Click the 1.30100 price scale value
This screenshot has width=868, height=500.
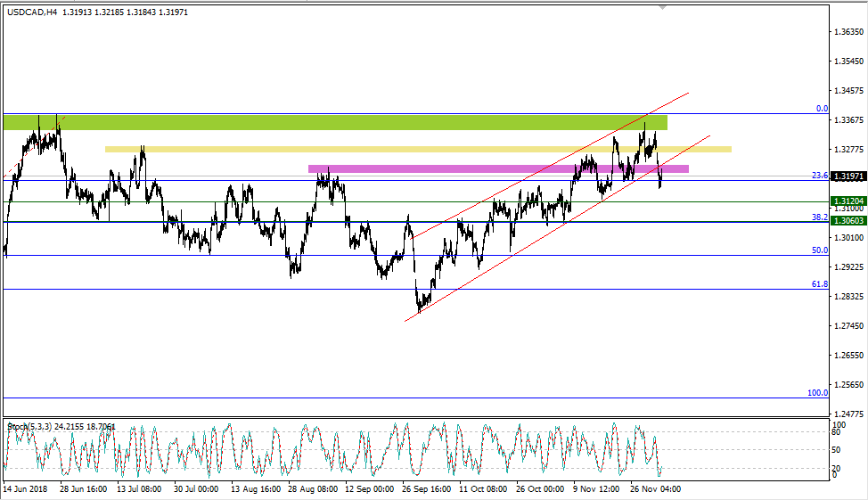point(848,238)
